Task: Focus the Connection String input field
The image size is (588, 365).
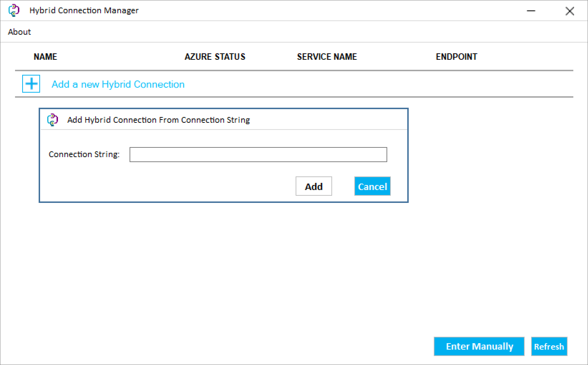Action: click(x=258, y=155)
